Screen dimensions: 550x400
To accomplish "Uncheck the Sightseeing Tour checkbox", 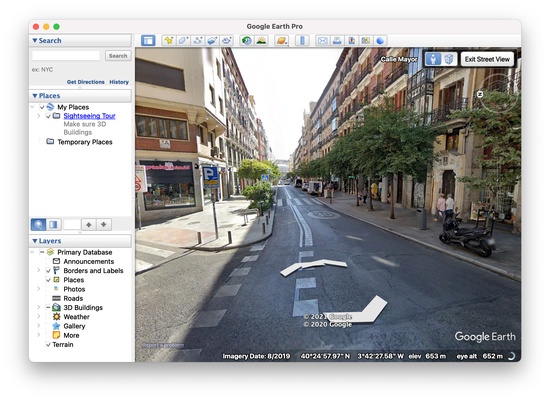I will pyautogui.click(x=48, y=116).
